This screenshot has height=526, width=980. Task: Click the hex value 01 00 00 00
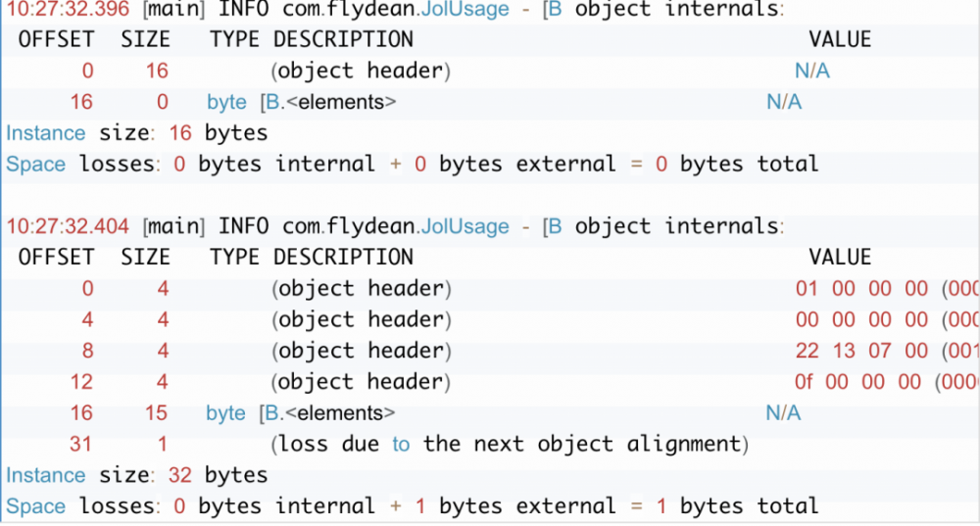[861, 289]
